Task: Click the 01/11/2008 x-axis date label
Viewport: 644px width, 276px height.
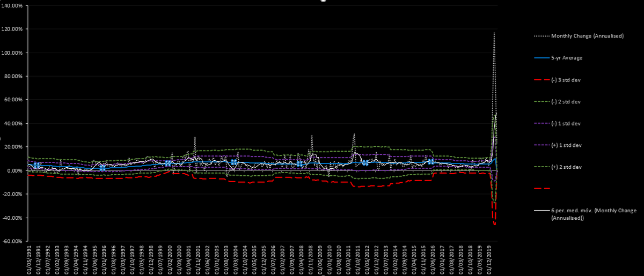Action: [x=311, y=259]
